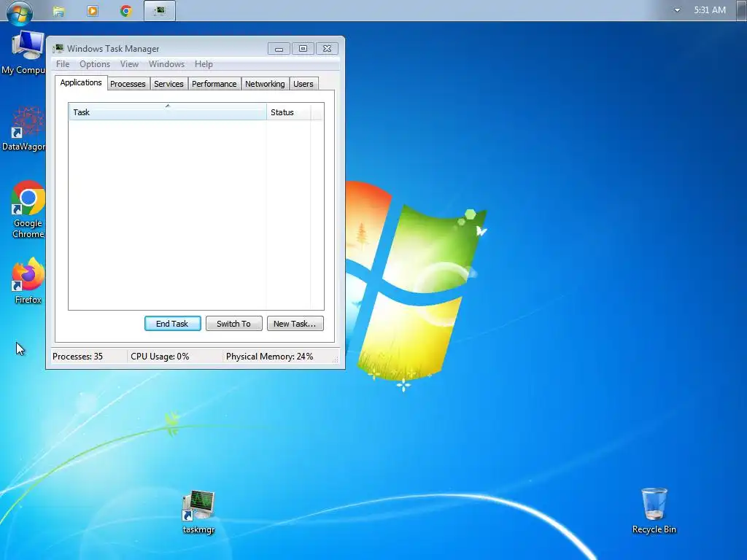Close the Windows Task Manager window

click(x=327, y=49)
